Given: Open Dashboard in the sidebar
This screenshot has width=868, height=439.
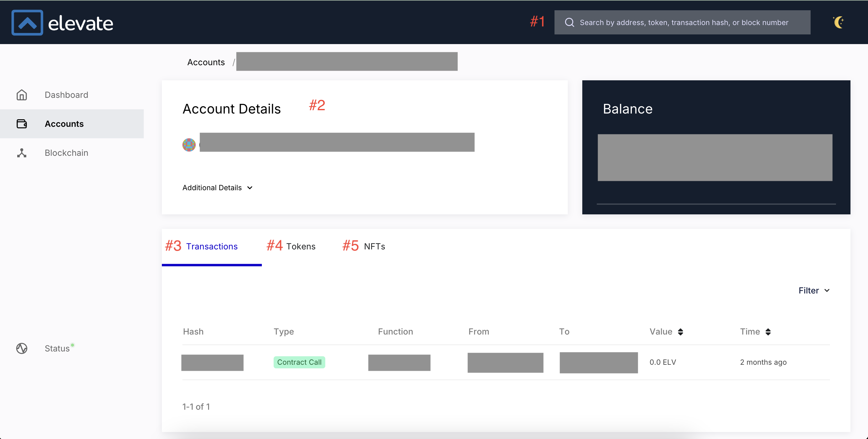Looking at the screenshot, I should click(x=72, y=95).
